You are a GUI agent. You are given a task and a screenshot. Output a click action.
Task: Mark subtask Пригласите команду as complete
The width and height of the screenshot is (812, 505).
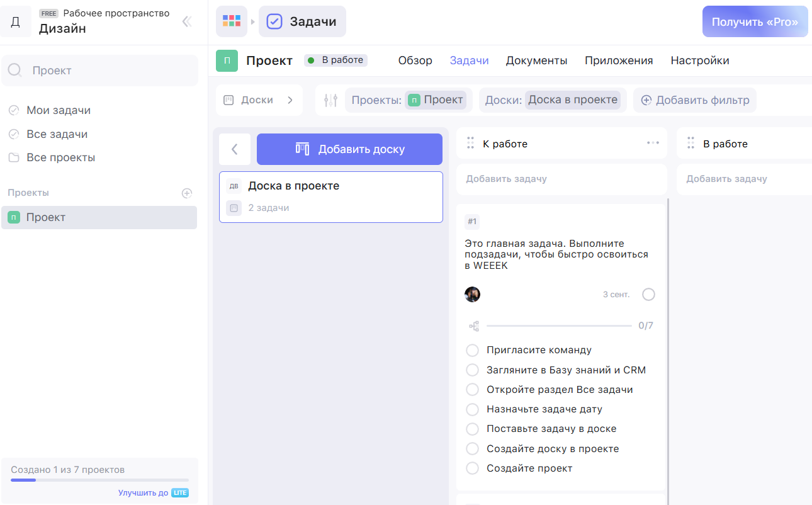[x=472, y=349]
